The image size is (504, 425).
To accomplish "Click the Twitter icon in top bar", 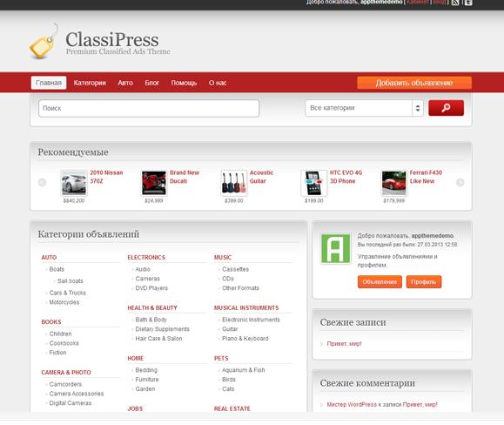I will [x=468, y=3].
